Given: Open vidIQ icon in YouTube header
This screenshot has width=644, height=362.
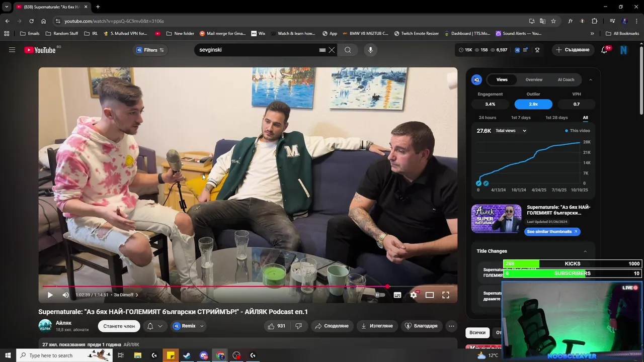Looking at the screenshot, I should pyautogui.click(x=517, y=50).
